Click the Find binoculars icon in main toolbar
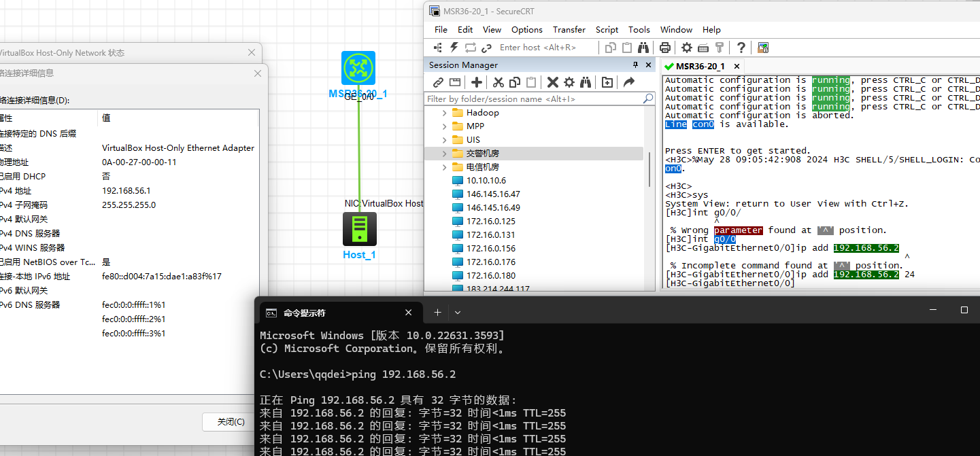 pyautogui.click(x=643, y=48)
